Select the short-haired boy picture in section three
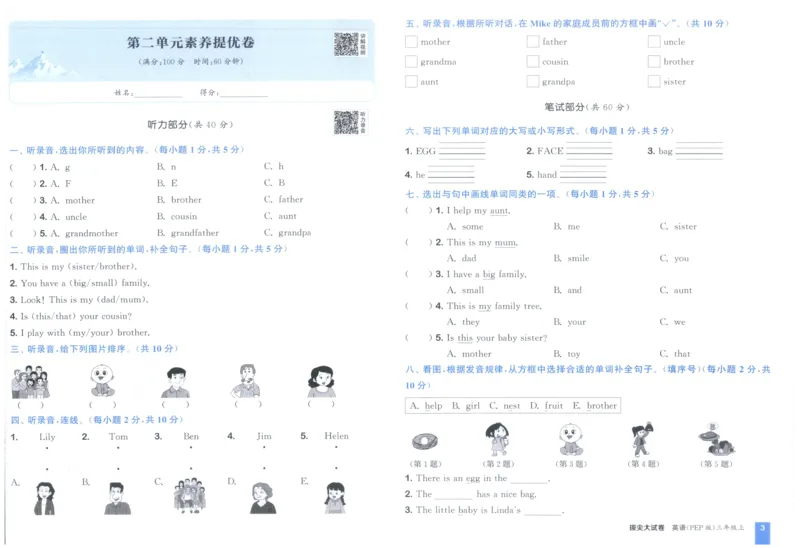This screenshot has width=800, height=548. (x=176, y=382)
